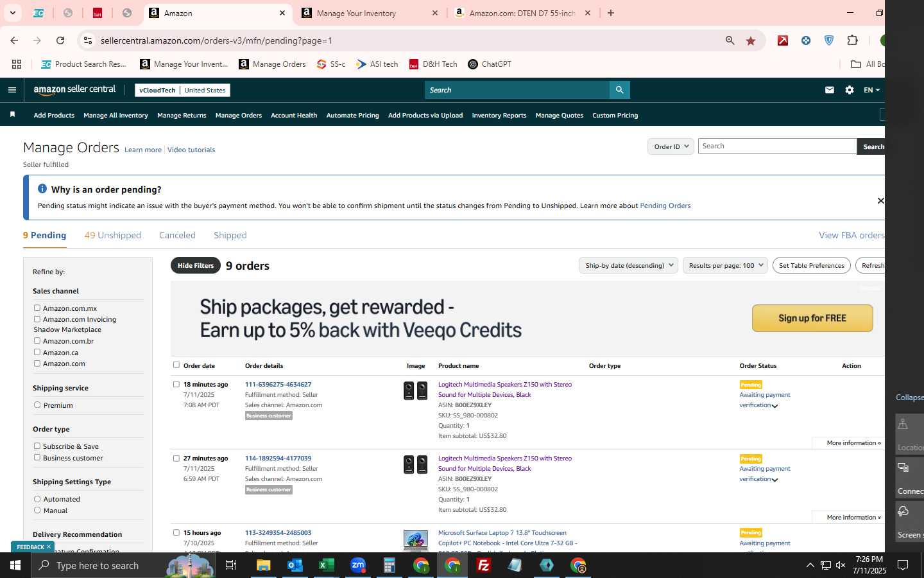The image size is (924, 578).
Task: Open Windows Task View icon
Action: pyautogui.click(x=230, y=565)
